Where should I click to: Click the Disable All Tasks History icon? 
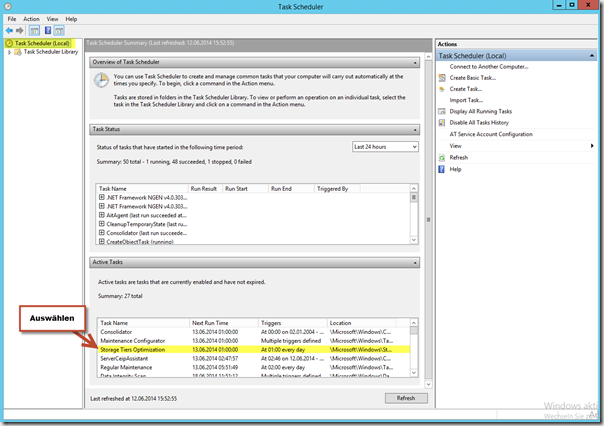442,123
